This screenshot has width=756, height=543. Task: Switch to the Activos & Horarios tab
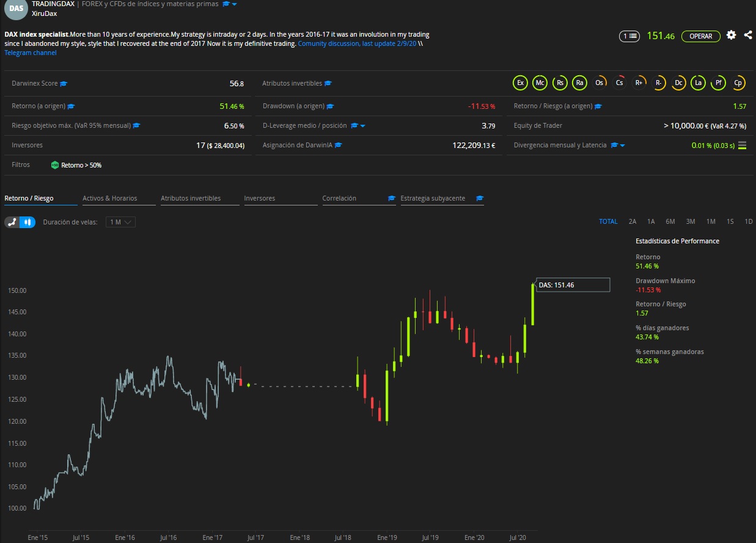110,198
